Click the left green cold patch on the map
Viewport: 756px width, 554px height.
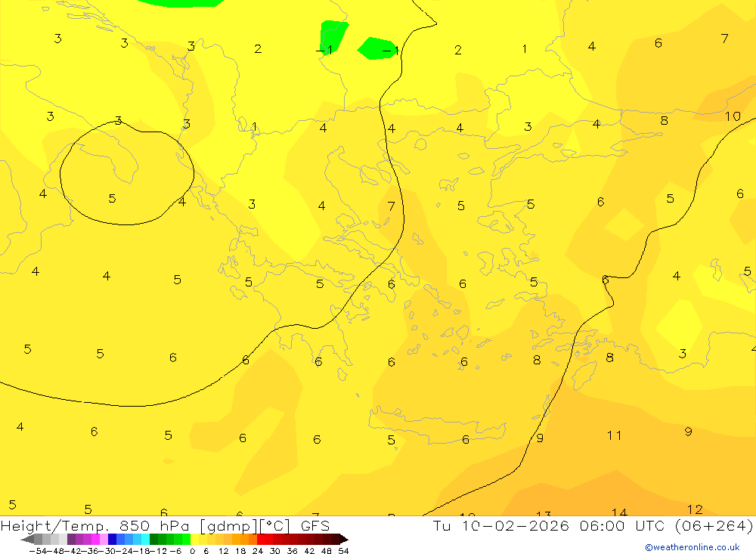point(333,37)
